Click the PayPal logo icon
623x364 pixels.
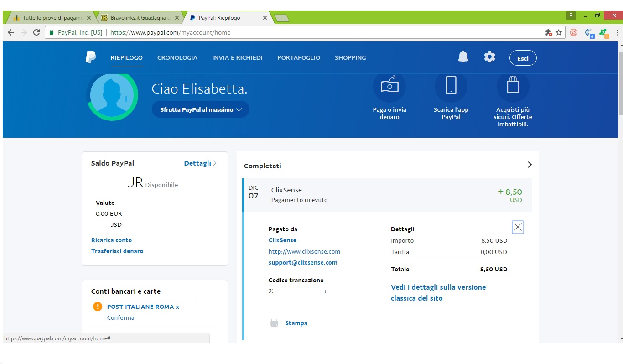pos(91,57)
